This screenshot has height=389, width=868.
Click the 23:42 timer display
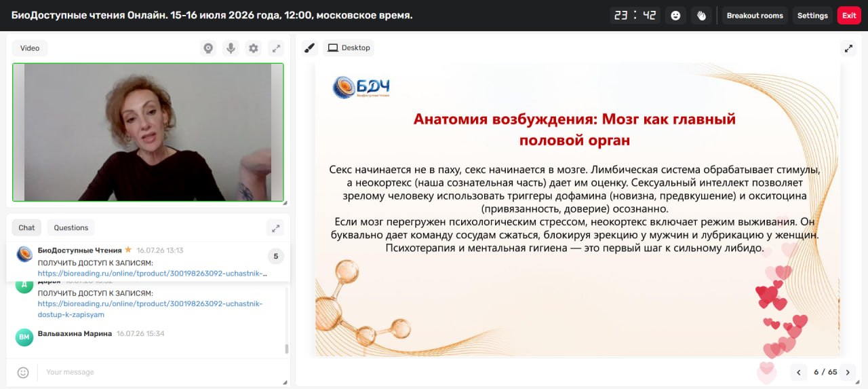[x=635, y=16]
